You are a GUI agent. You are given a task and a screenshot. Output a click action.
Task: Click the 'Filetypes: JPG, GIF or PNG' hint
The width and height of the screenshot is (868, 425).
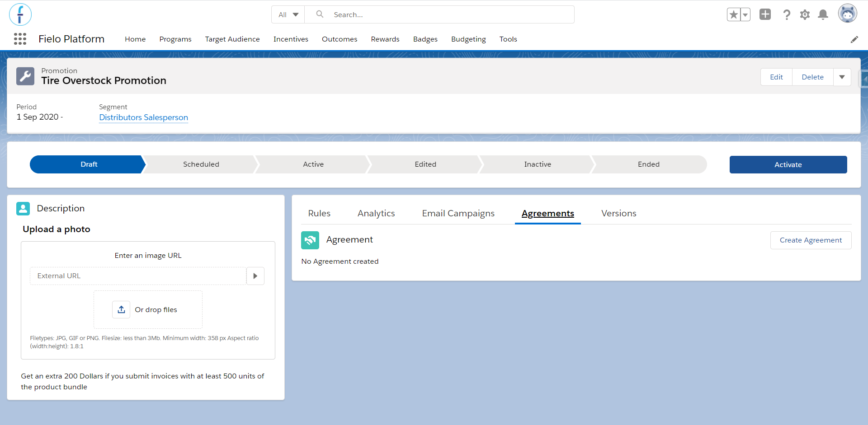click(x=144, y=342)
